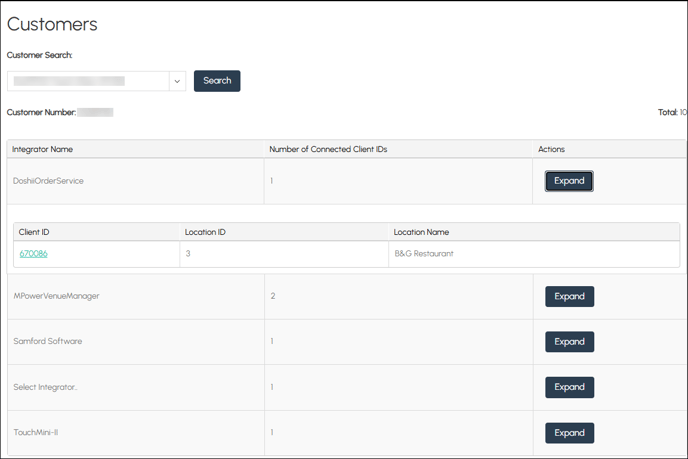
Task: Expand the Samford Software integrator row
Action: [569, 342]
